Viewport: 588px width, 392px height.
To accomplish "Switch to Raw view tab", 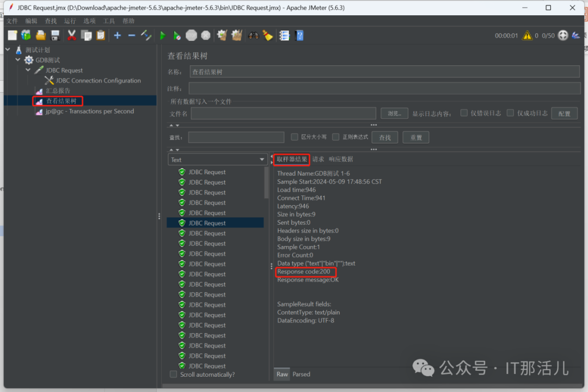I will [282, 374].
